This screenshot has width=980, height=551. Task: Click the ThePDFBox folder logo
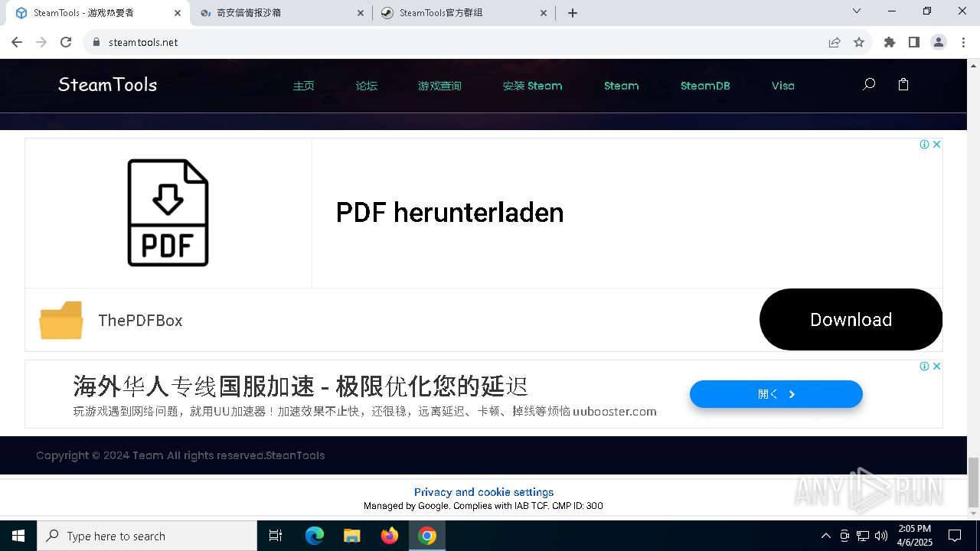[x=61, y=320]
